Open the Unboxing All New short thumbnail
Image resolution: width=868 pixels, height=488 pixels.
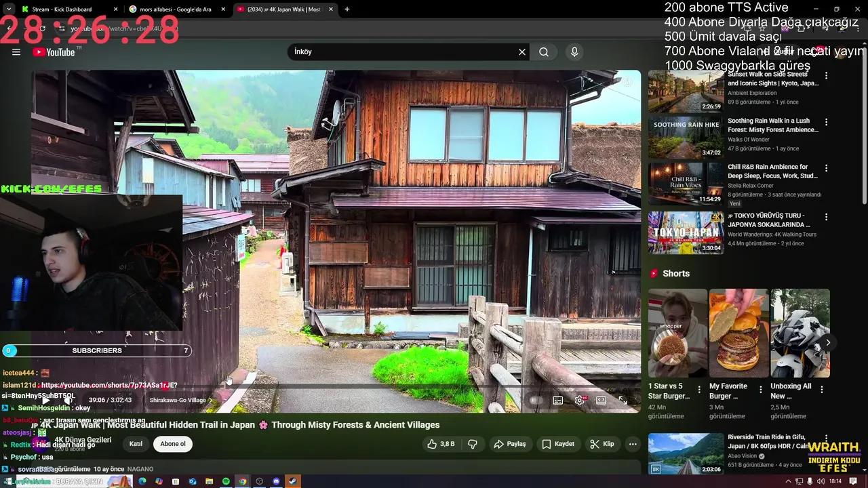point(800,333)
